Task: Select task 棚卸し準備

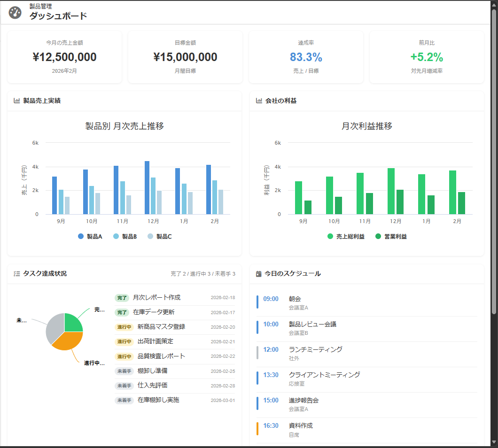Action: click(x=152, y=371)
